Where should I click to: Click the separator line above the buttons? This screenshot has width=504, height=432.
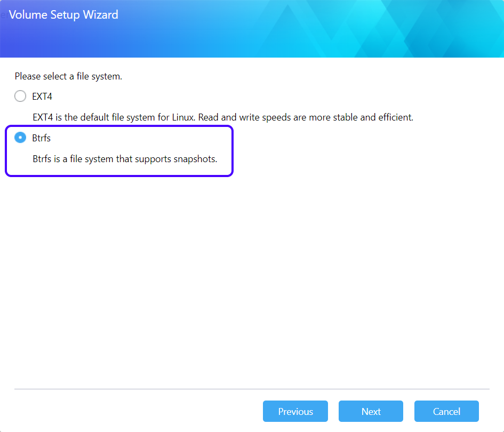pyautogui.click(x=252, y=389)
